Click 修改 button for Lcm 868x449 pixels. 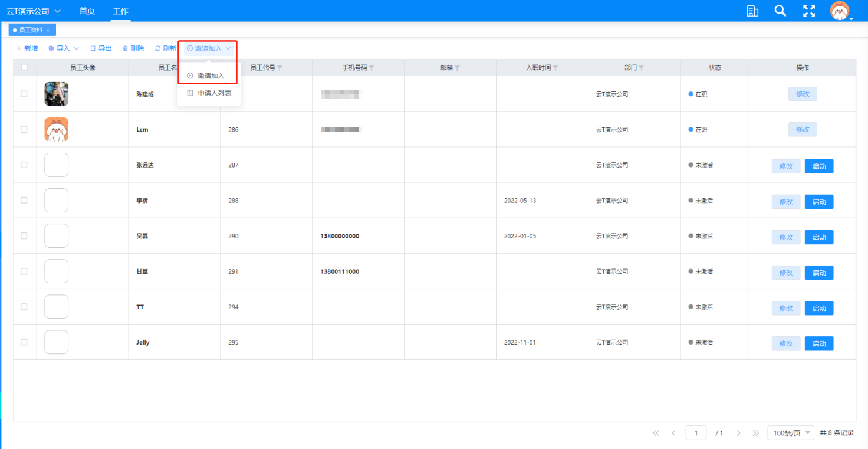coord(803,129)
